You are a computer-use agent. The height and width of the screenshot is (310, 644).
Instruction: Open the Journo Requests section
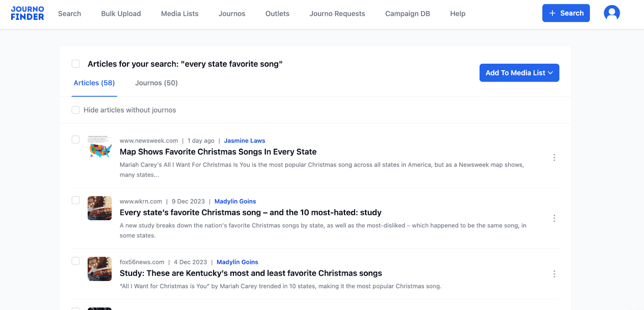click(337, 13)
